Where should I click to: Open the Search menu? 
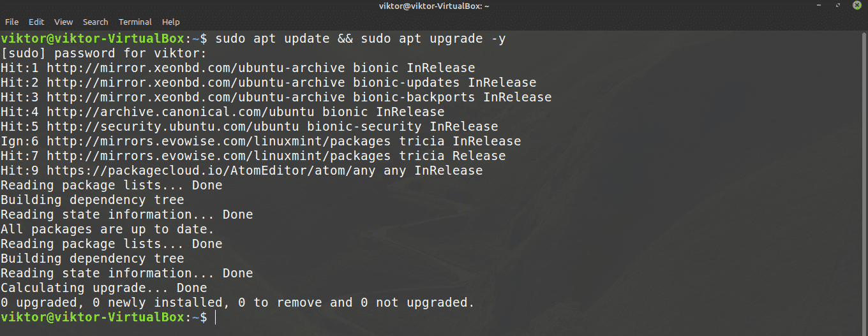click(95, 22)
